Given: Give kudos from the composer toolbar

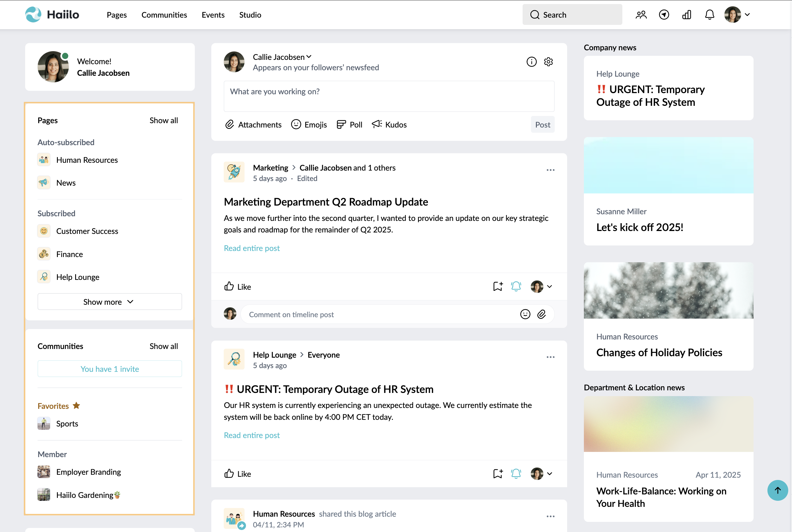Looking at the screenshot, I should point(389,125).
